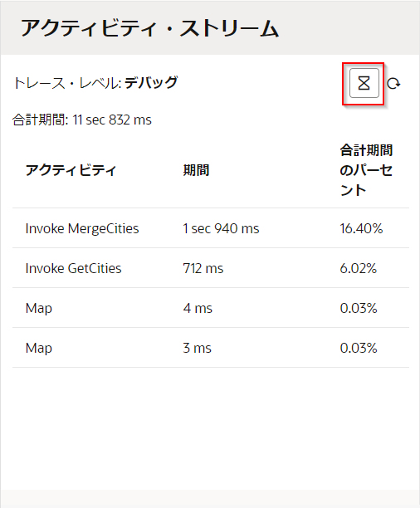Click the 1 sec 940 ms duration cell
This screenshot has width=420, height=508.
pos(221,229)
